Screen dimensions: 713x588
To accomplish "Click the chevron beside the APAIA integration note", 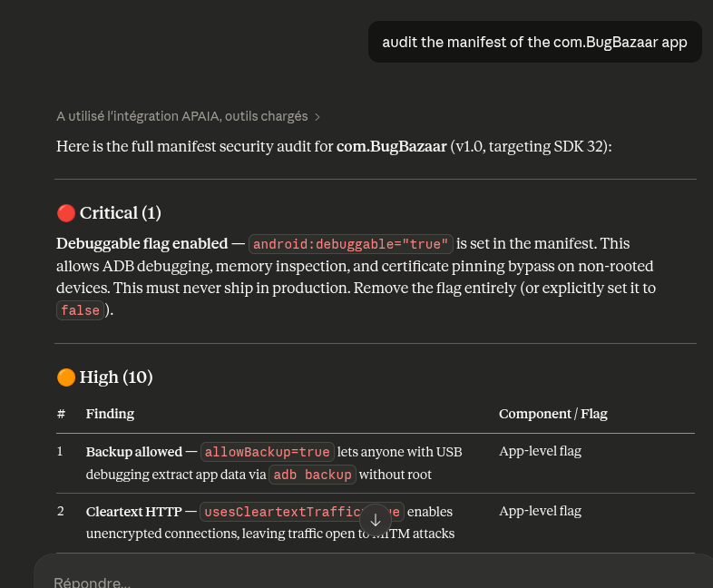I will pyautogui.click(x=317, y=117).
